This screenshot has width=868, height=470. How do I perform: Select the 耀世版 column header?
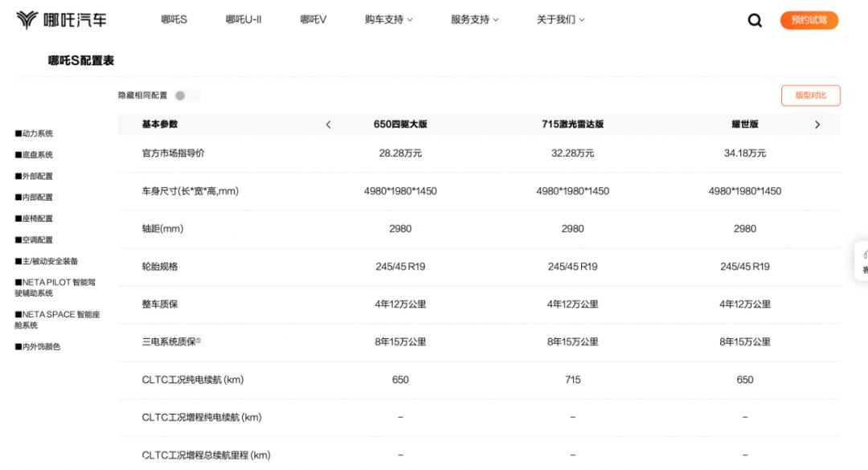point(744,124)
